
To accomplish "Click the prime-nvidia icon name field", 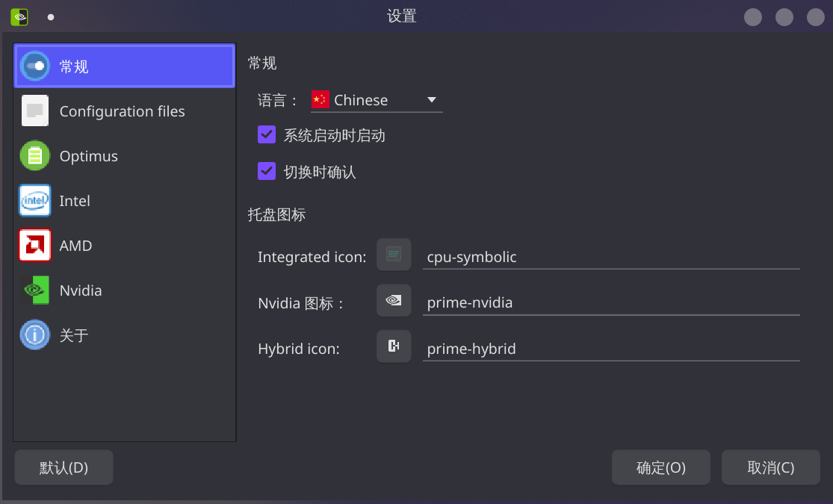I will (610, 302).
